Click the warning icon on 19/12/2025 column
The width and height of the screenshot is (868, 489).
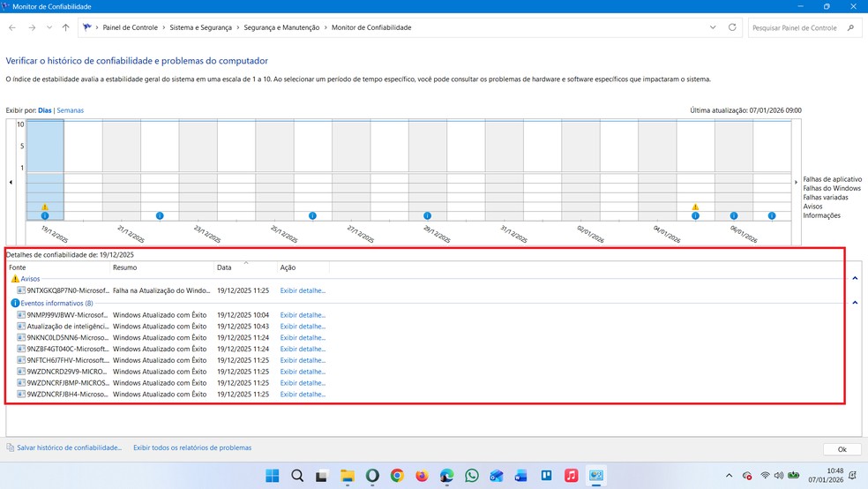(45, 207)
